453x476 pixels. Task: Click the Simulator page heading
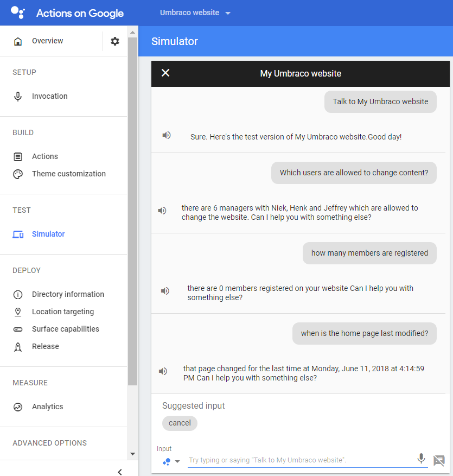click(175, 41)
